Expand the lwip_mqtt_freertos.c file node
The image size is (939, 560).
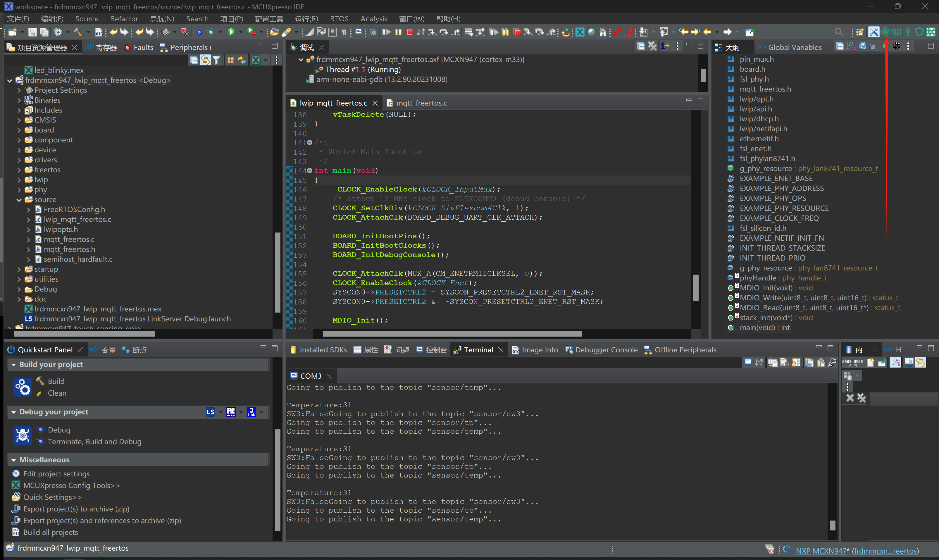click(x=28, y=220)
